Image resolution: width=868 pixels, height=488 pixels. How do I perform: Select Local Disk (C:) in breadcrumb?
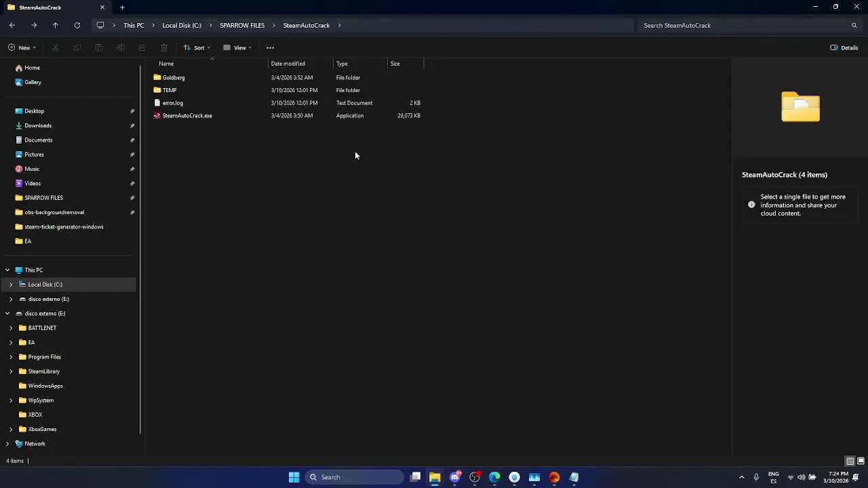point(182,25)
